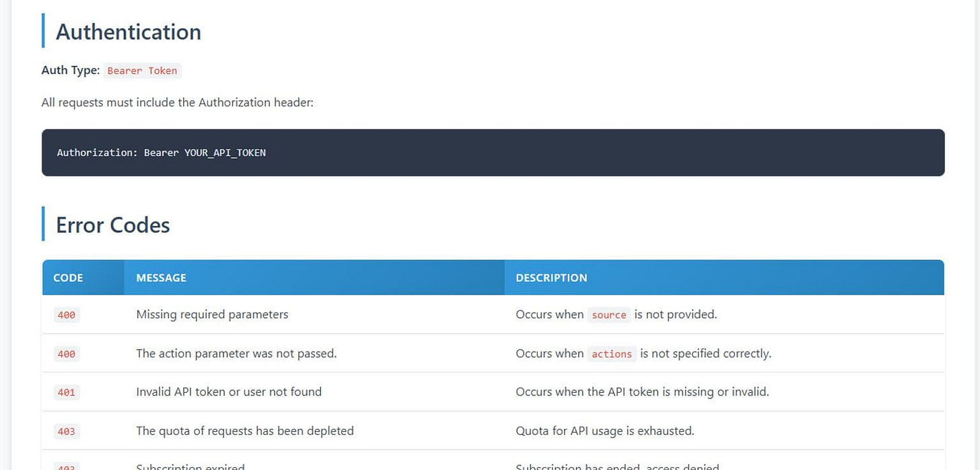The width and height of the screenshot is (980, 470).
Task: Select the DESCRIPTION column header
Action: click(x=551, y=278)
